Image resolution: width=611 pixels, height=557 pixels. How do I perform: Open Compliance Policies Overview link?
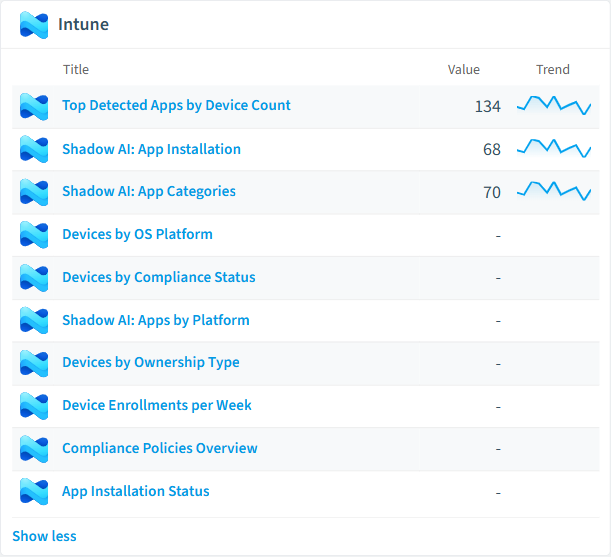[x=160, y=448]
